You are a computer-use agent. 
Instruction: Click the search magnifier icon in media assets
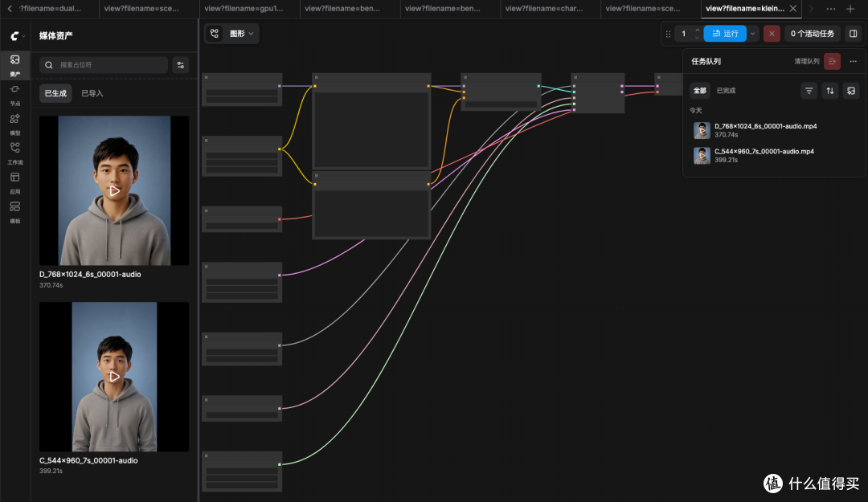49,65
